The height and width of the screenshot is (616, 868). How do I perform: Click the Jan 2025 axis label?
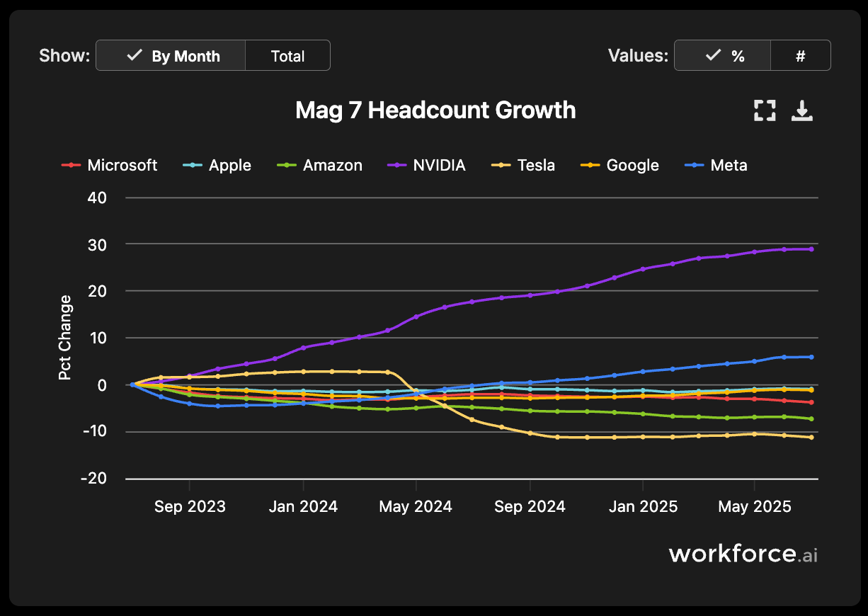pos(643,506)
